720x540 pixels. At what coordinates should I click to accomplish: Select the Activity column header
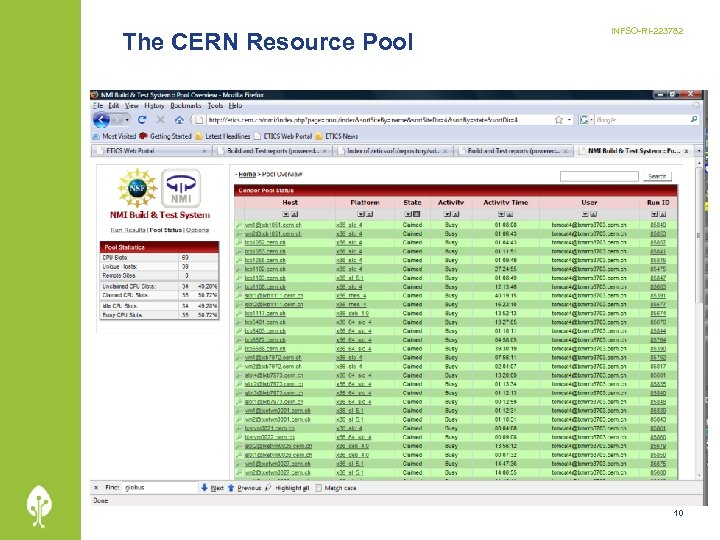pos(451,202)
